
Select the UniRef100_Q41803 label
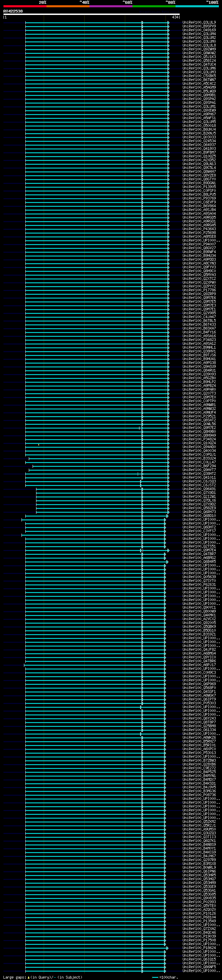pos(199,149)
